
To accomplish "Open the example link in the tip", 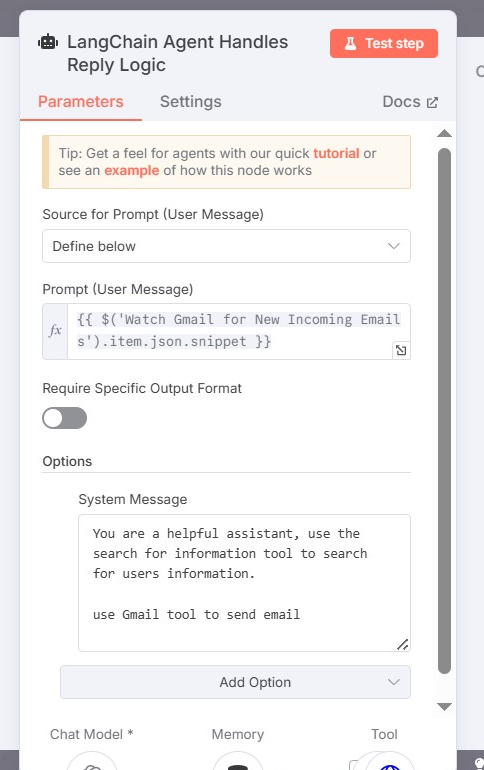I will 132,170.
